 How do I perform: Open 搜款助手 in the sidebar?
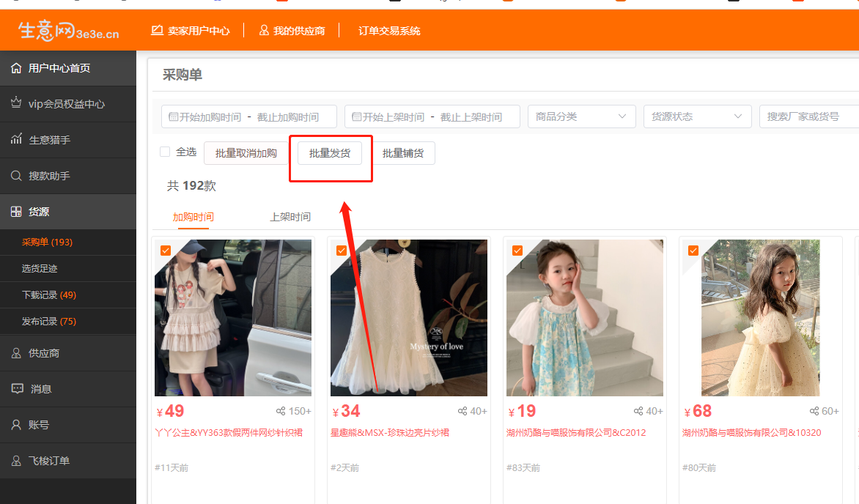point(68,176)
